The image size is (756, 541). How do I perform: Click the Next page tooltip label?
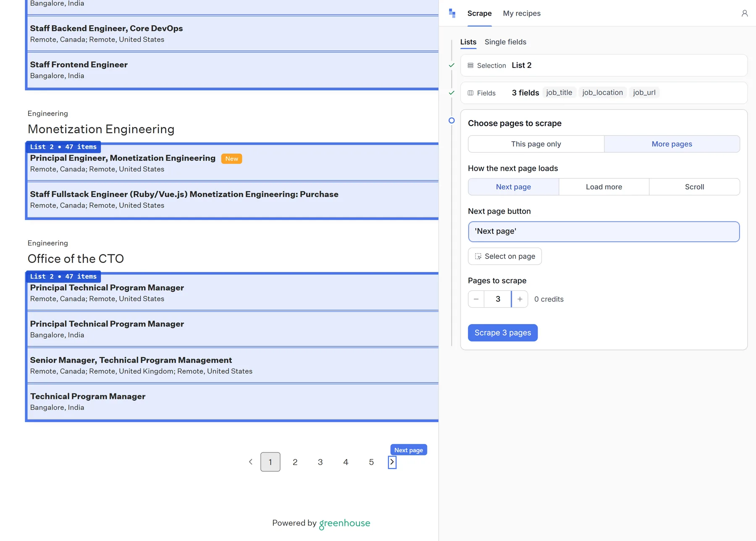(x=408, y=450)
